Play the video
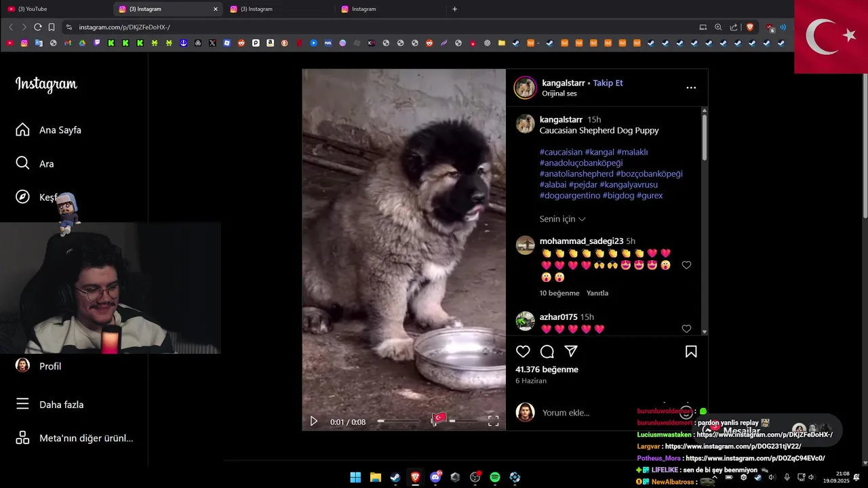The image size is (868, 488). click(313, 422)
